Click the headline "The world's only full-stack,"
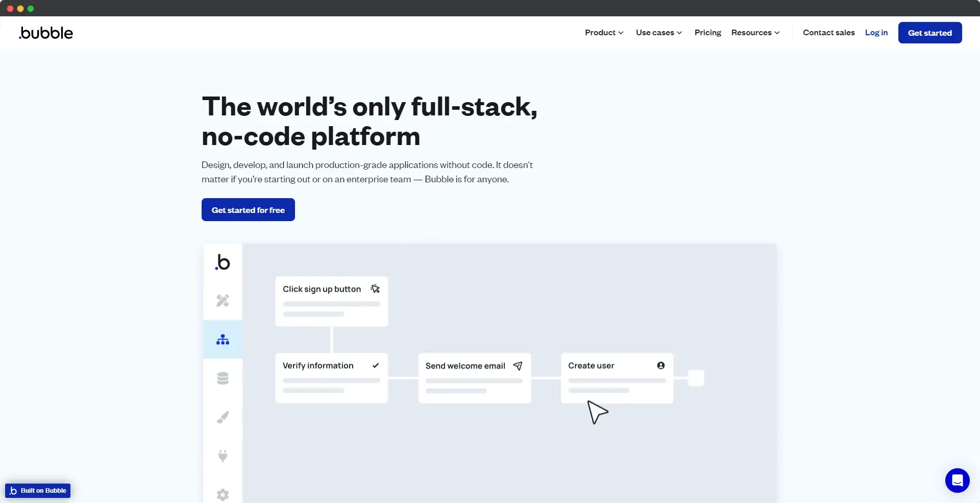 pos(370,107)
